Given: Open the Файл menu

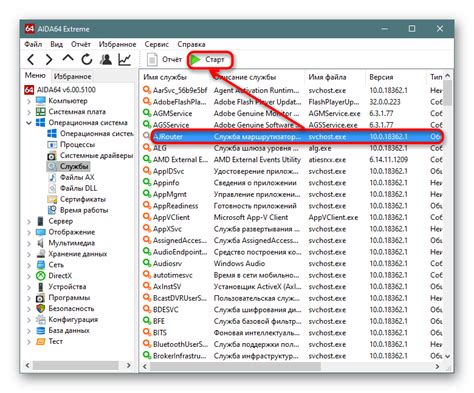Looking at the screenshot, I should [33, 44].
